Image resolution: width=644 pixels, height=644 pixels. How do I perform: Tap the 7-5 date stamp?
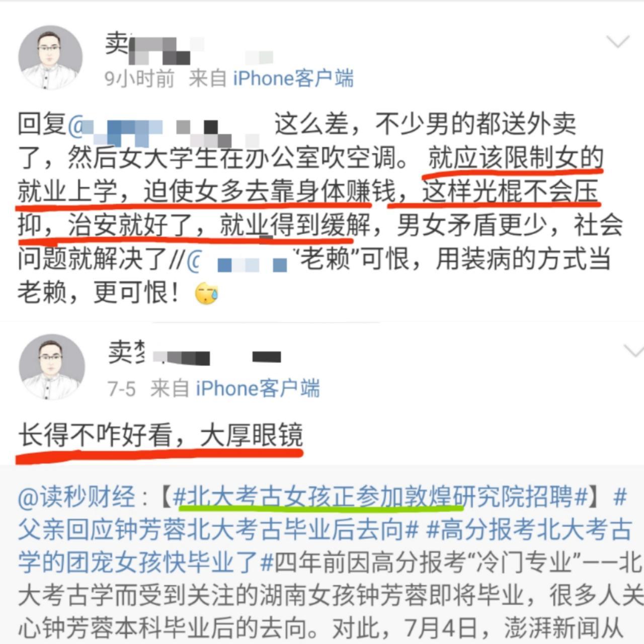(x=121, y=389)
